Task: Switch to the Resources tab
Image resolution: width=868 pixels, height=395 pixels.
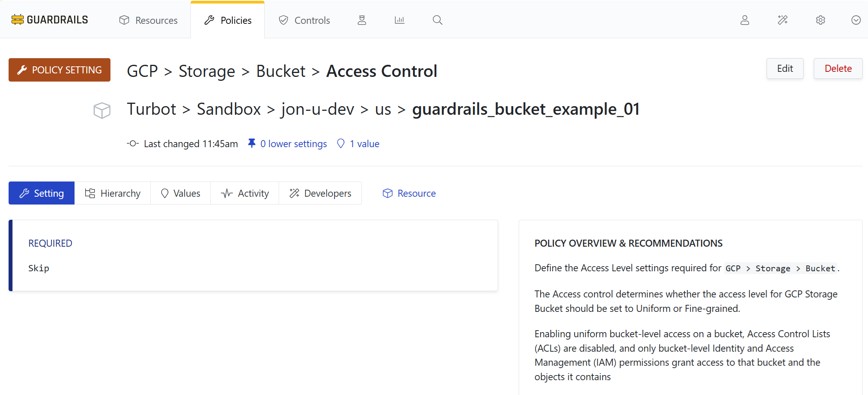Action: 148,20
